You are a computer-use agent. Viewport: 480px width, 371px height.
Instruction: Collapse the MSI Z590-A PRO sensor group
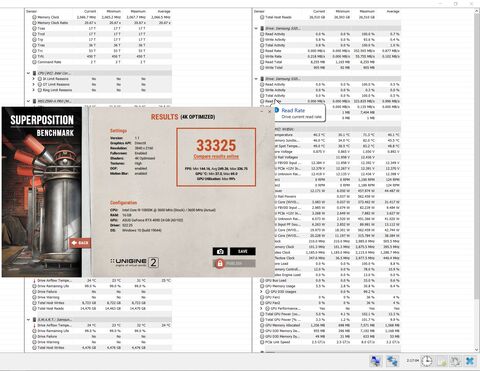[x=28, y=101]
